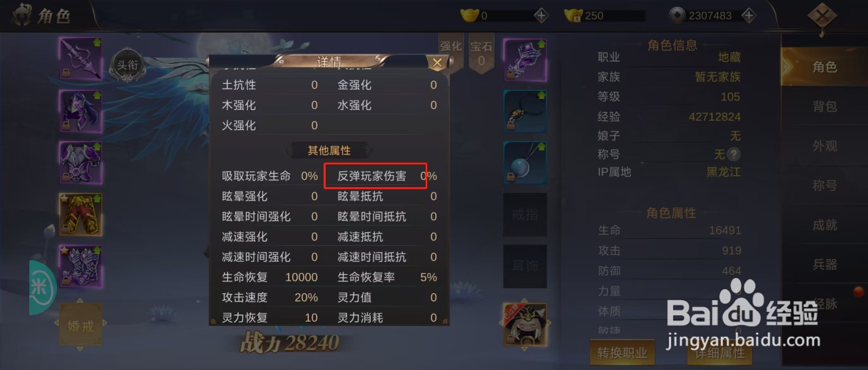Select the purple chest armor slot
Screen dimensions: 868x370
click(80, 162)
